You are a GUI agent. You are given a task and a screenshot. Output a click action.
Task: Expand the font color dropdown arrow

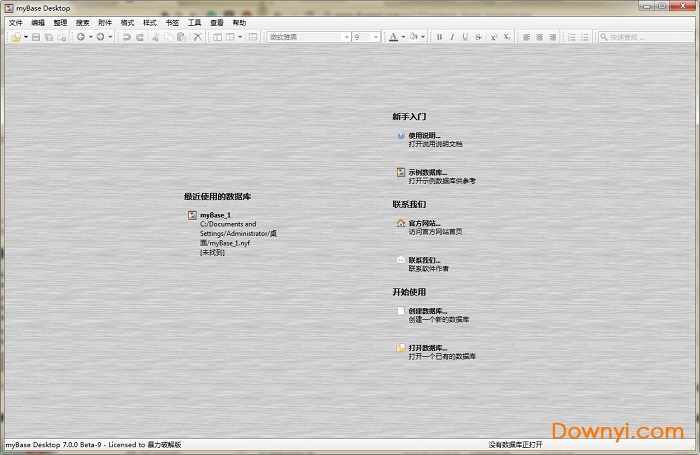coord(403,37)
